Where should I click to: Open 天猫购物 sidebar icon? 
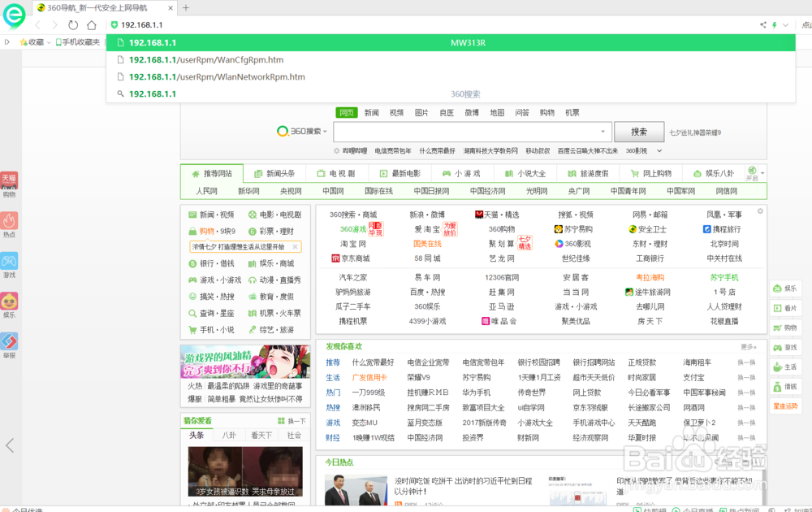pyautogui.click(x=9, y=184)
